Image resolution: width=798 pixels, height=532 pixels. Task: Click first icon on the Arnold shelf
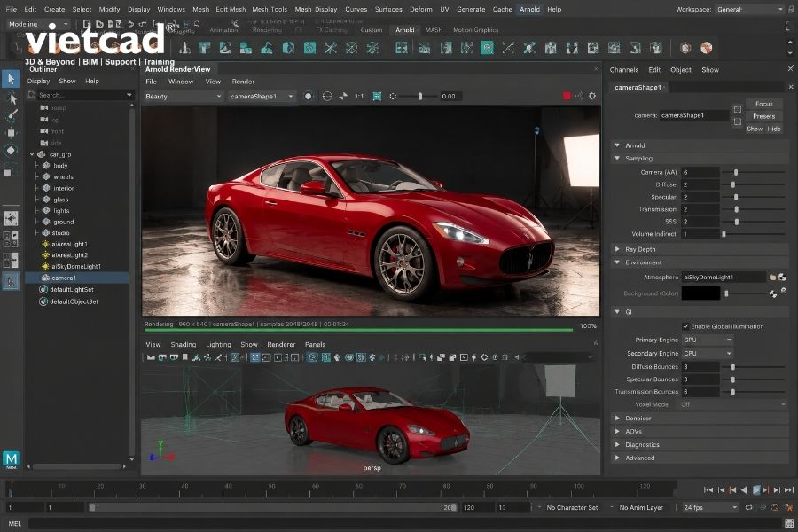(x=184, y=48)
